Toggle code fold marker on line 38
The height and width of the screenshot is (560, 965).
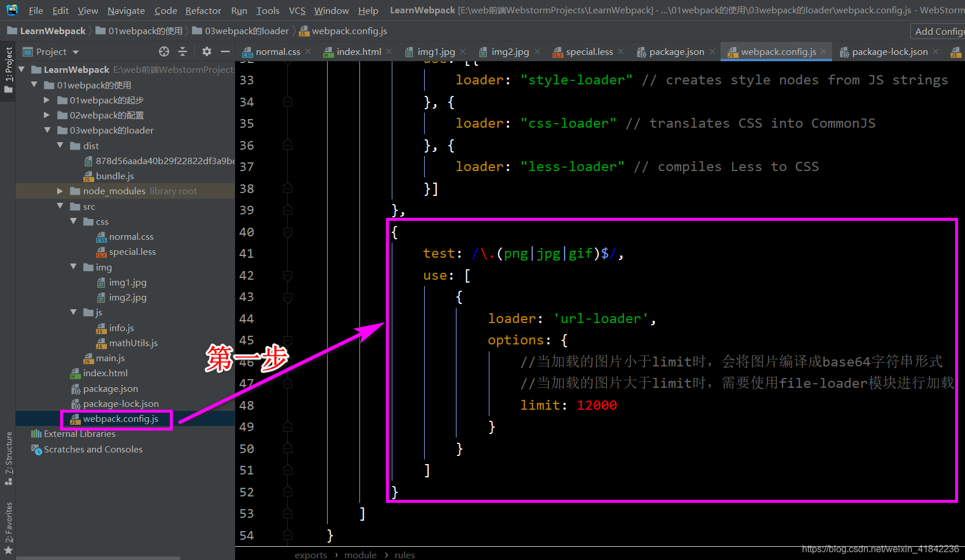tap(287, 189)
